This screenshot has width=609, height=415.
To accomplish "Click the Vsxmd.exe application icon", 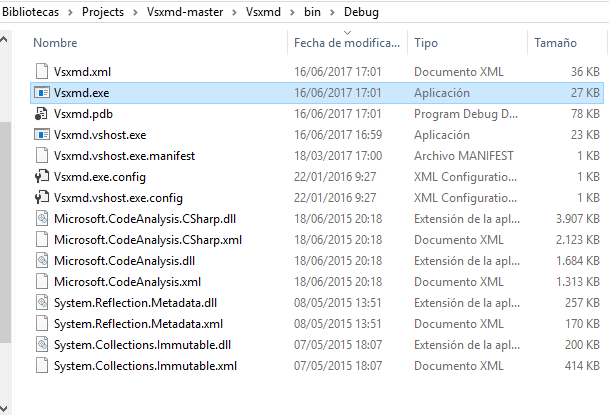I will [42, 92].
